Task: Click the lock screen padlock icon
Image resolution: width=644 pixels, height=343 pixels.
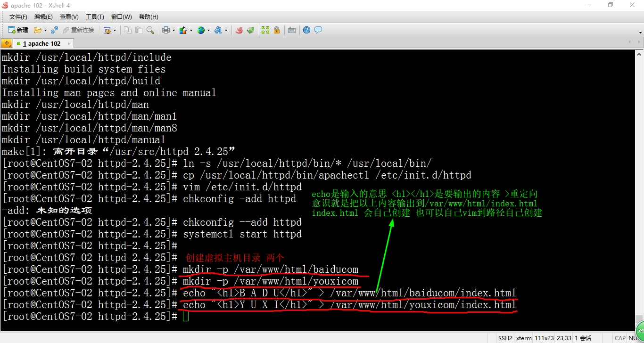Action: [x=277, y=30]
